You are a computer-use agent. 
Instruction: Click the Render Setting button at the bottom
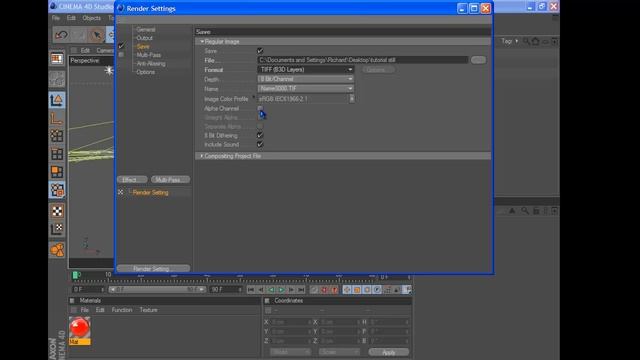point(153,269)
